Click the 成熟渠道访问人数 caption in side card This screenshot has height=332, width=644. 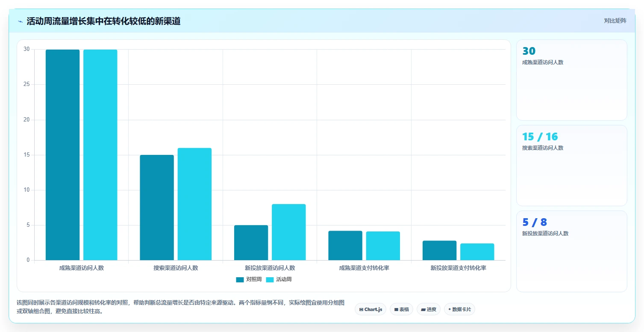(543, 62)
